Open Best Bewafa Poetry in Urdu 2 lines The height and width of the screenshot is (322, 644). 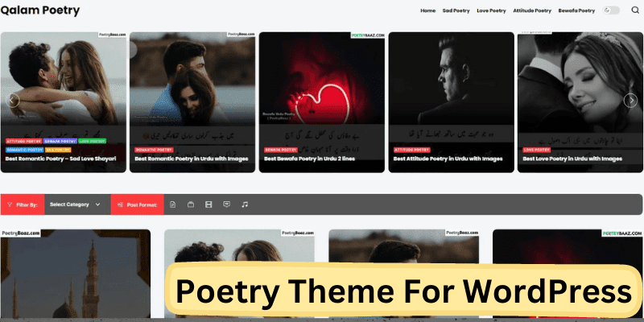tap(309, 159)
